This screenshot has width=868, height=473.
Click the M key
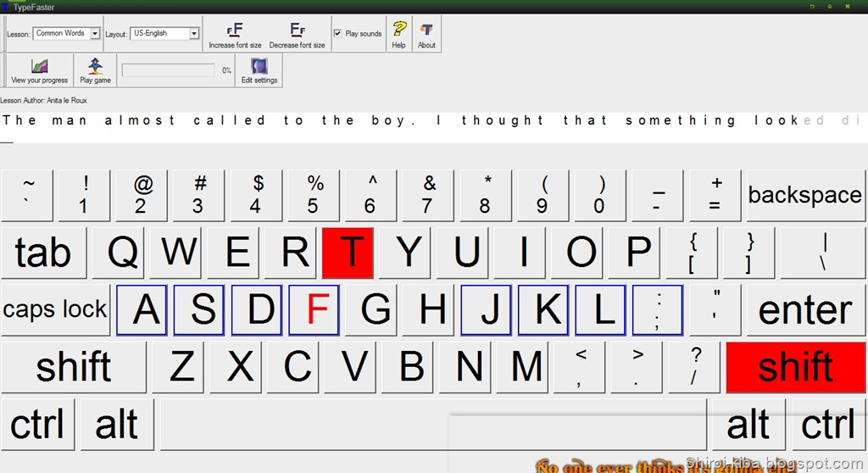(522, 367)
